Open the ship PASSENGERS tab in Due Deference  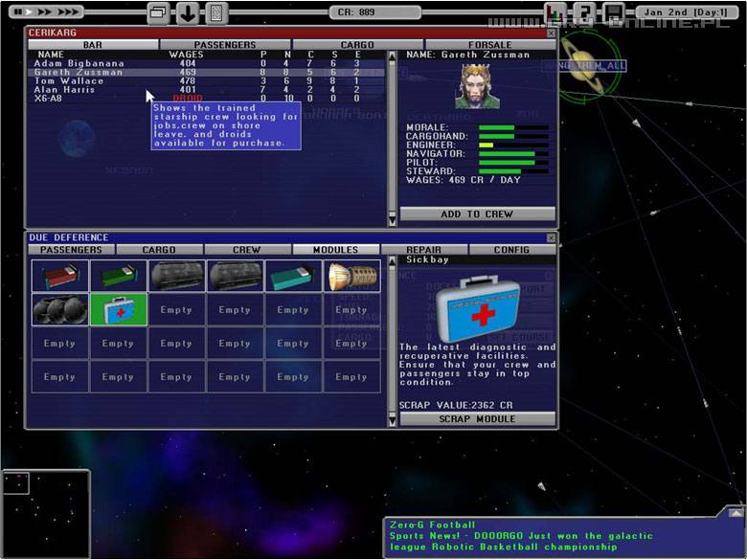72,250
